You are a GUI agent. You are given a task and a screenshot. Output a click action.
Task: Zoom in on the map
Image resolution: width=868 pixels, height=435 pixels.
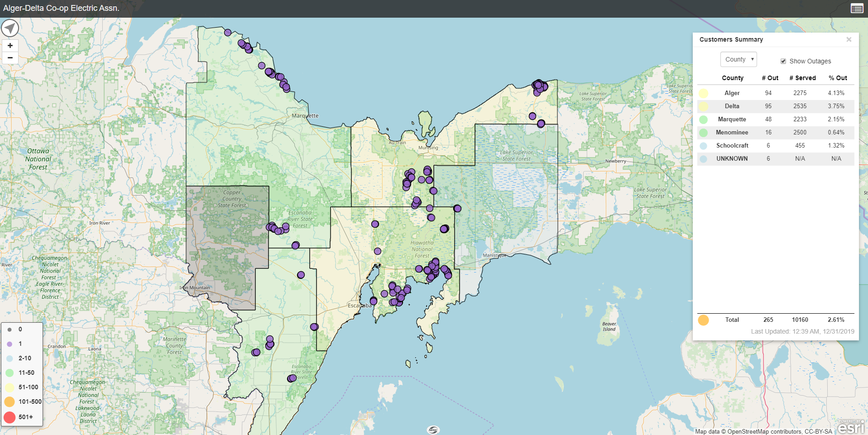(10, 45)
